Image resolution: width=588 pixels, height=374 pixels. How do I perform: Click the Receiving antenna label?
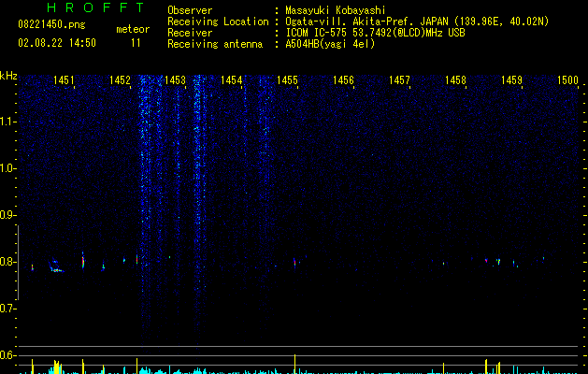(x=215, y=44)
